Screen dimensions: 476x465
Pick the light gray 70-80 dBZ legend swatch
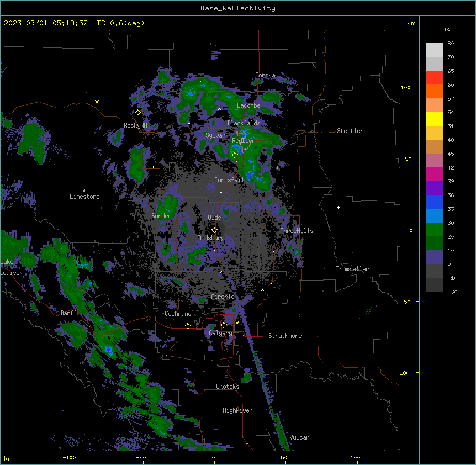coord(434,50)
